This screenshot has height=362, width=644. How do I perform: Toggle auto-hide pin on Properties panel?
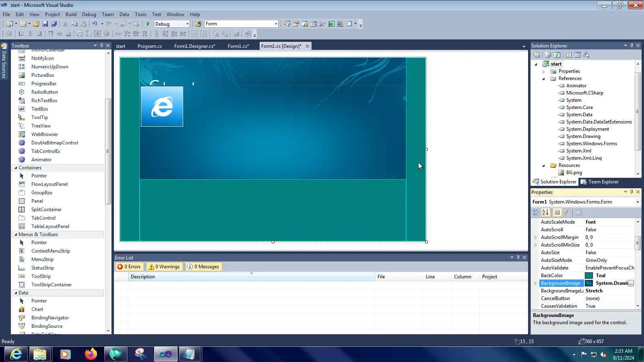coord(632,192)
